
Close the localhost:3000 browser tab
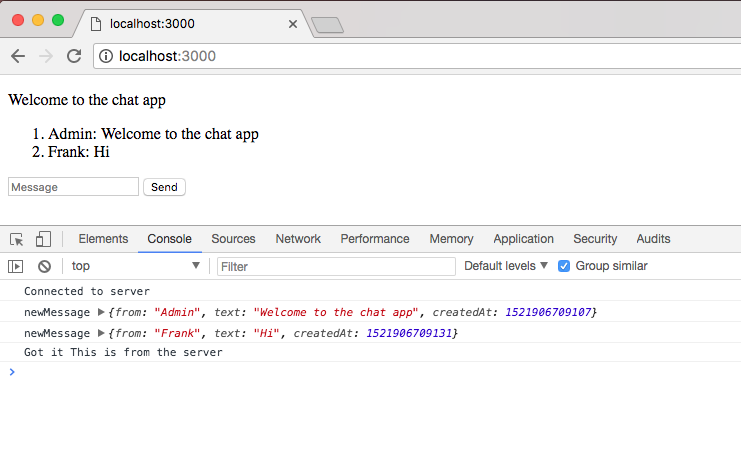293,22
